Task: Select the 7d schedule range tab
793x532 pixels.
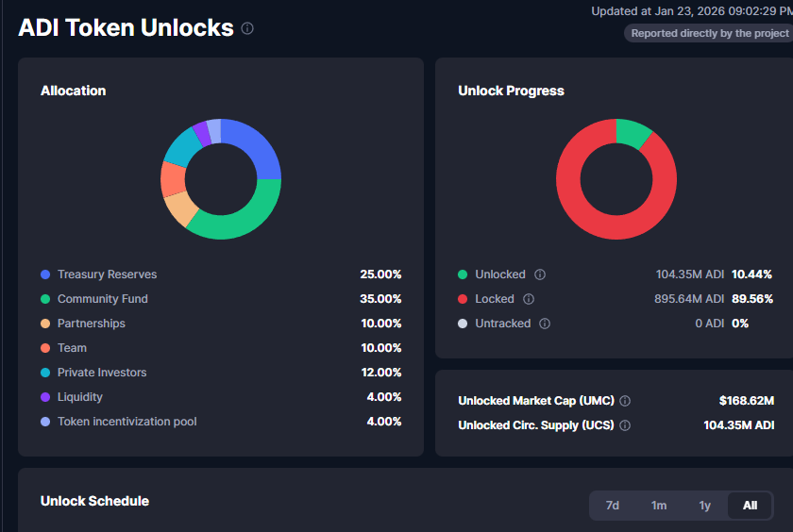Action: coord(613,506)
